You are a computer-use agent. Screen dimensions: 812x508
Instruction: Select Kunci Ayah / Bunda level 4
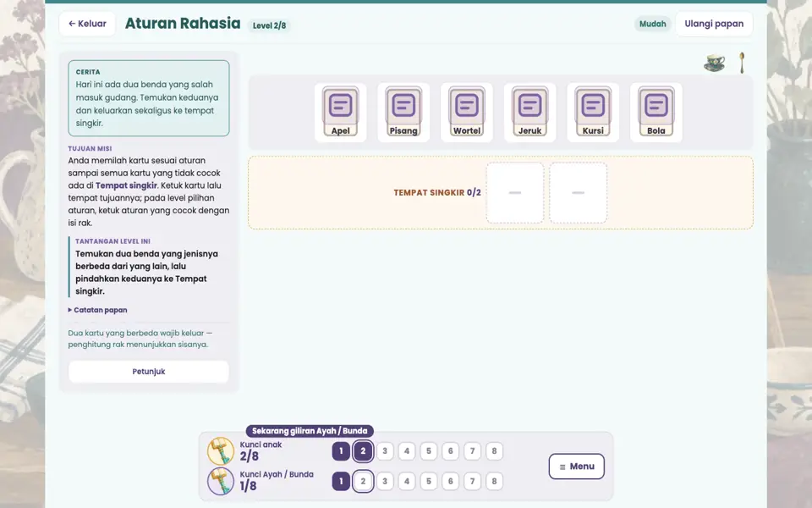pyautogui.click(x=407, y=481)
